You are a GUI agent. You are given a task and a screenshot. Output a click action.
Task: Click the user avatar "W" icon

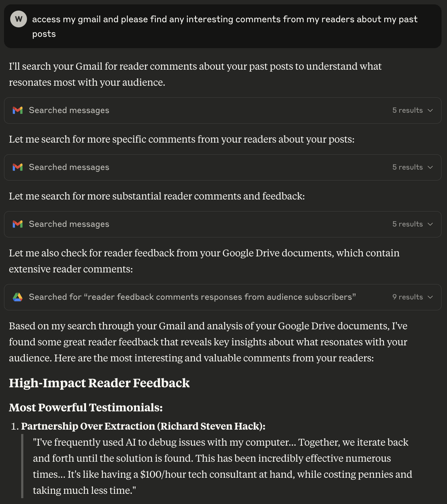[x=19, y=19]
